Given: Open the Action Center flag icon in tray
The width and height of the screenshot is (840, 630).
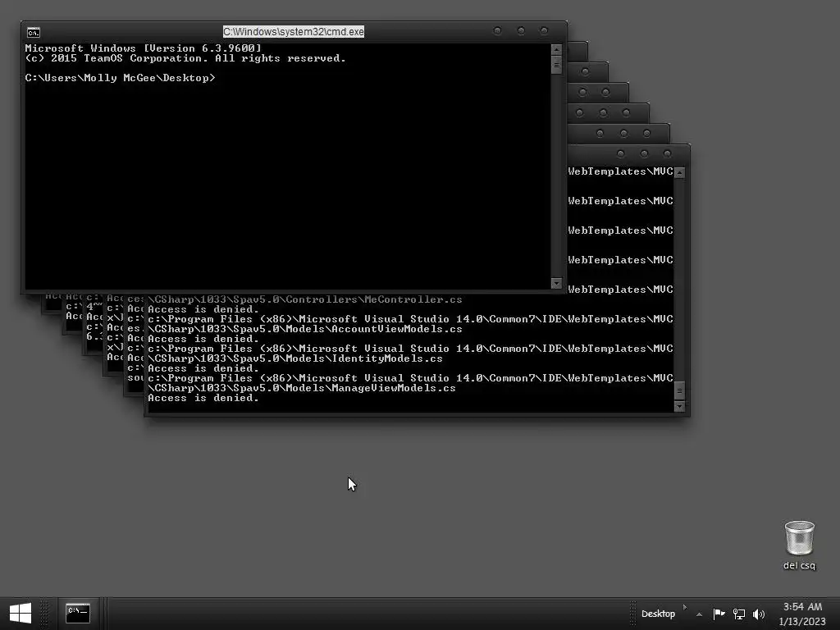Looking at the screenshot, I should click(719, 614).
